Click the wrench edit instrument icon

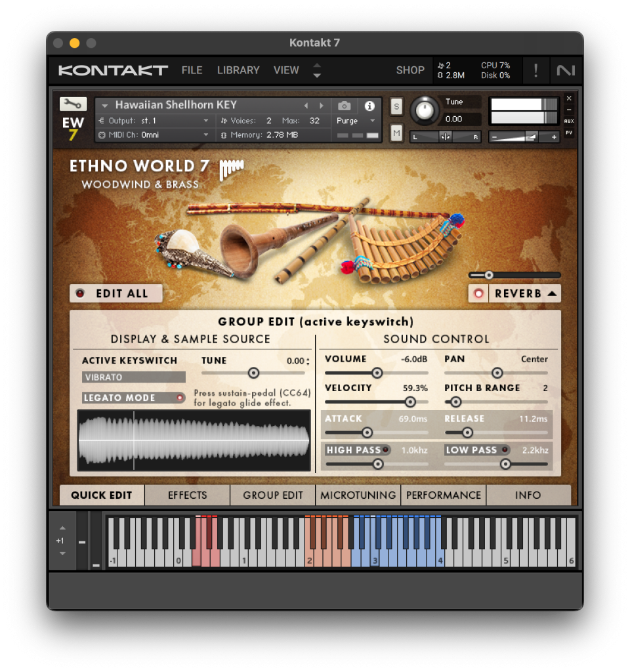73,104
